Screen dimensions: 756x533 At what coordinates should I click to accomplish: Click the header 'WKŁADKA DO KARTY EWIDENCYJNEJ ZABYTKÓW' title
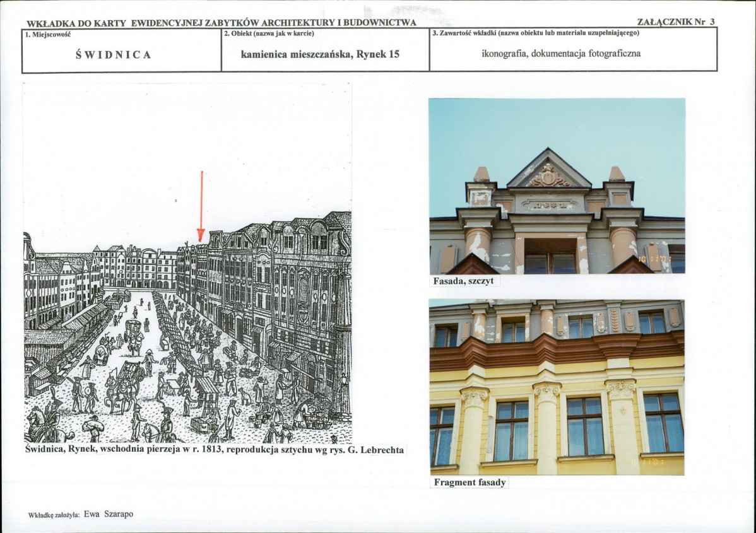click(221, 23)
